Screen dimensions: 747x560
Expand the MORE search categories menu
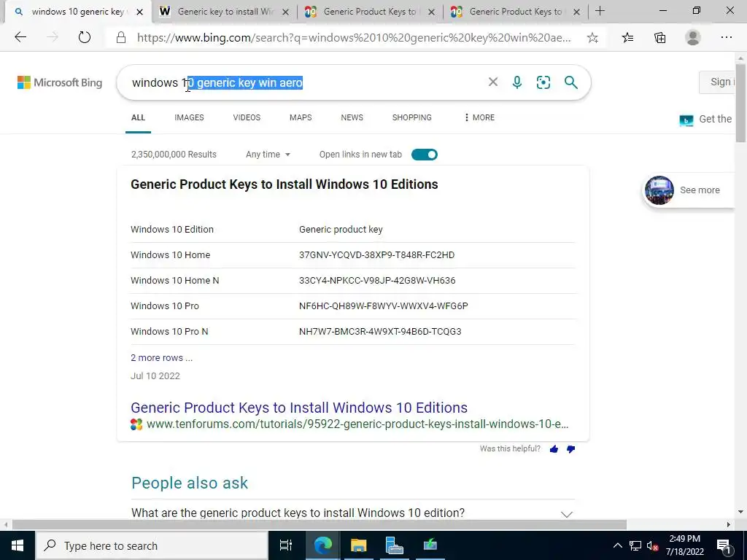coord(479,117)
